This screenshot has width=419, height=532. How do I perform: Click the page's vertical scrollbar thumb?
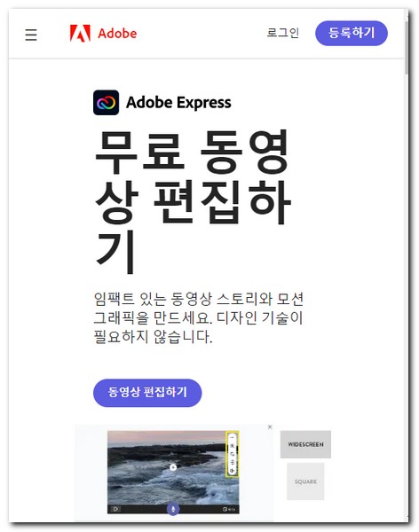click(406, 48)
